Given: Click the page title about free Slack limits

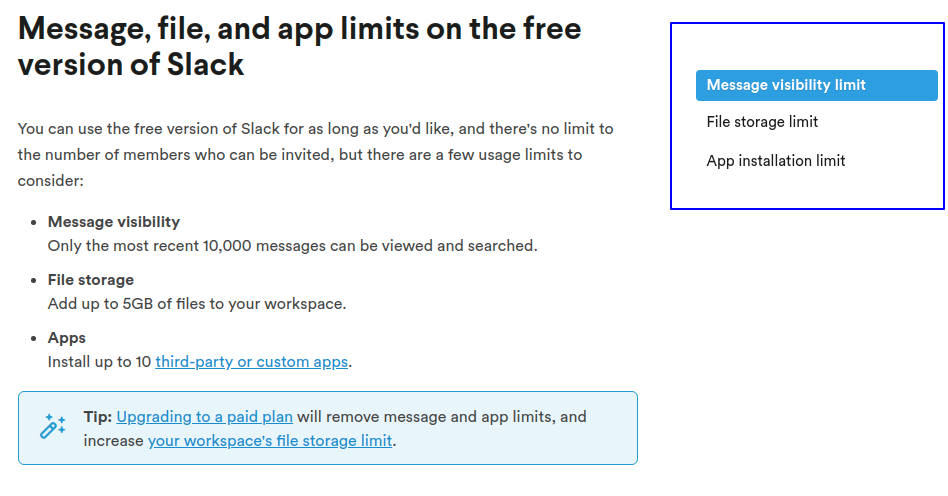Looking at the screenshot, I should (300, 46).
